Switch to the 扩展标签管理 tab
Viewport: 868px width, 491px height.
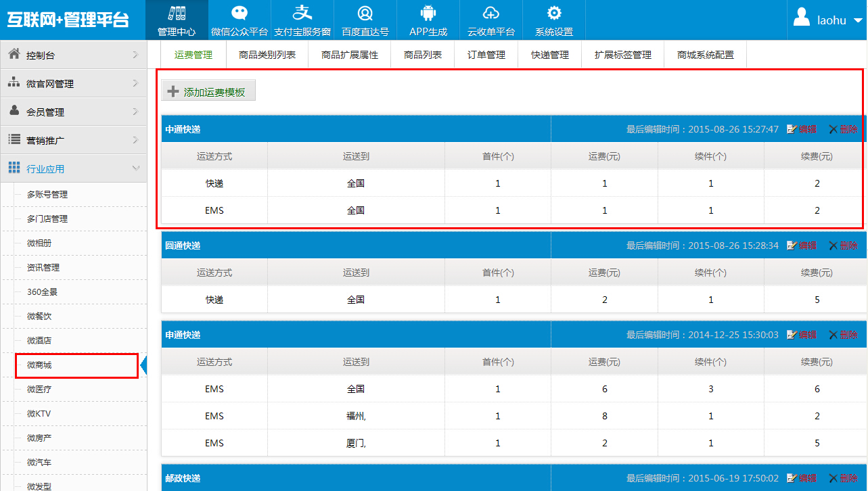tap(623, 55)
